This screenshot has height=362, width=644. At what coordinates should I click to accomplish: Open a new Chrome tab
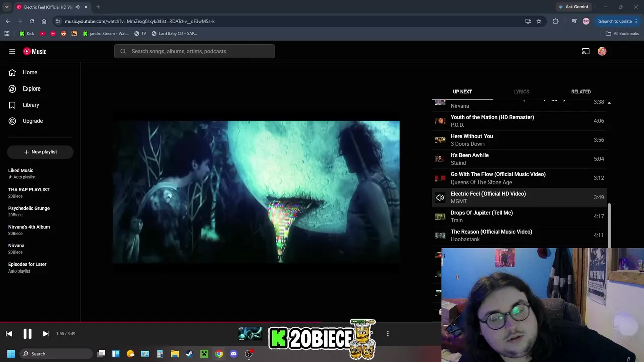[98, 7]
